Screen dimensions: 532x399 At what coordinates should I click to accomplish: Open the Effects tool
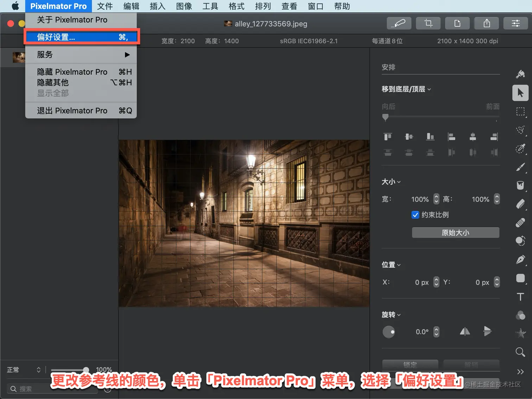click(x=520, y=333)
